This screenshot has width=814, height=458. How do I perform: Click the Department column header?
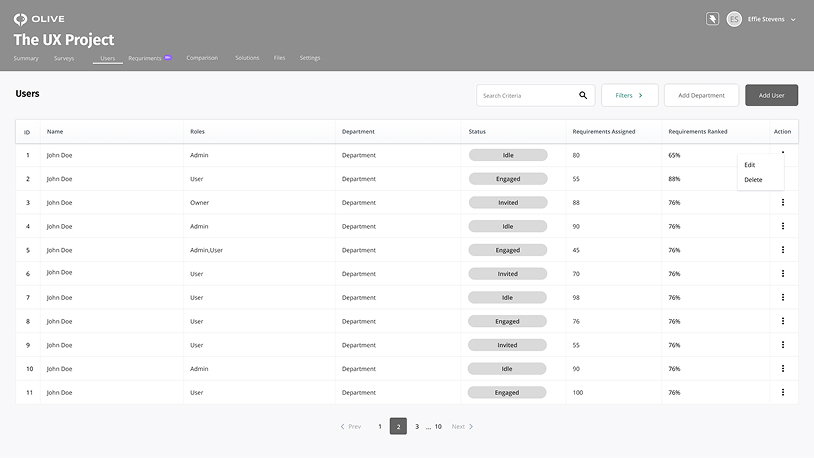tap(358, 131)
